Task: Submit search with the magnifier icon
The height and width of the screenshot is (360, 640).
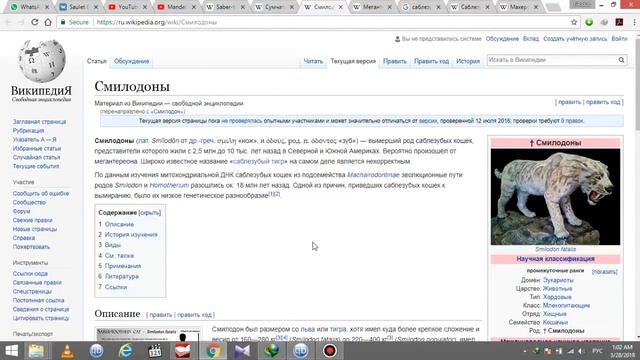Action: tap(621, 60)
